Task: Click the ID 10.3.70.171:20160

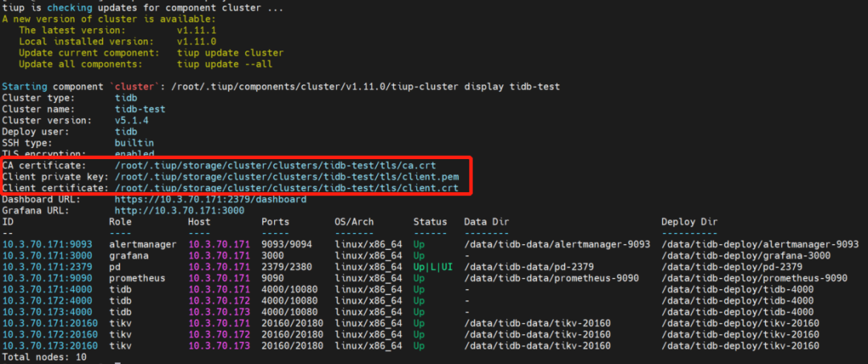Action: (x=50, y=323)
